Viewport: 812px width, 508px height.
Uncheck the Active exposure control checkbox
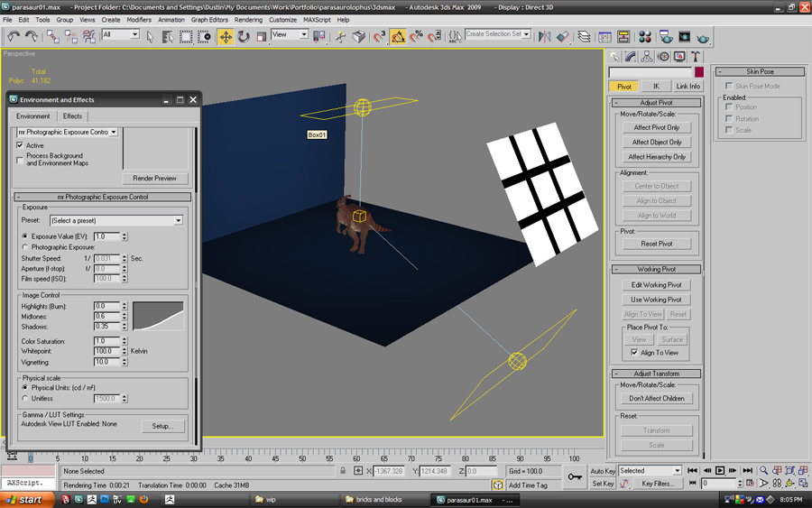20,145
